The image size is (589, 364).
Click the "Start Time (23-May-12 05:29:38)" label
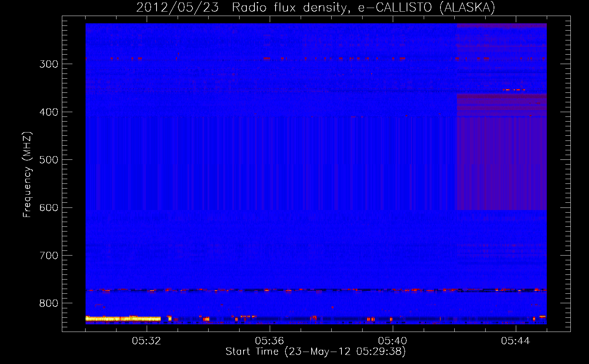point(316,352)
